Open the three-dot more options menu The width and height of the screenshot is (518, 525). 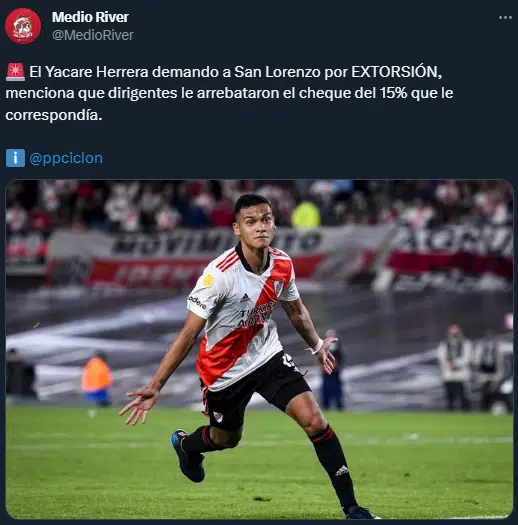click(x=505, y=17)
